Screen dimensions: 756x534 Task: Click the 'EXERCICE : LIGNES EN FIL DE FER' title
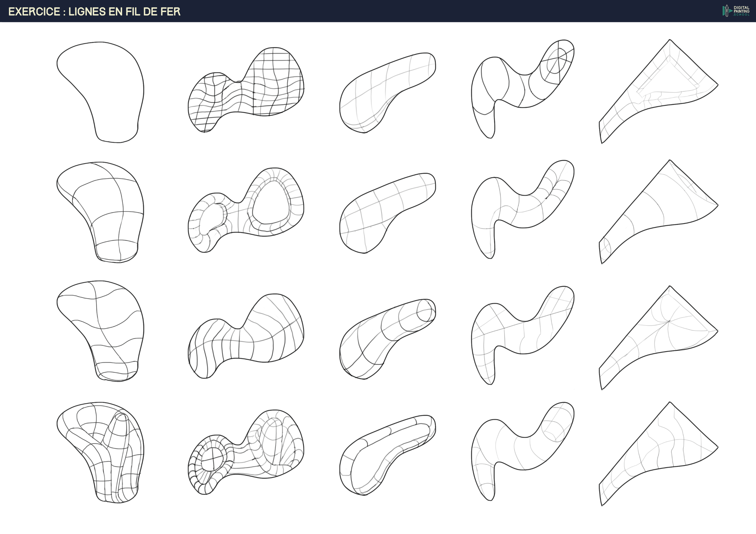pos(94,11)
